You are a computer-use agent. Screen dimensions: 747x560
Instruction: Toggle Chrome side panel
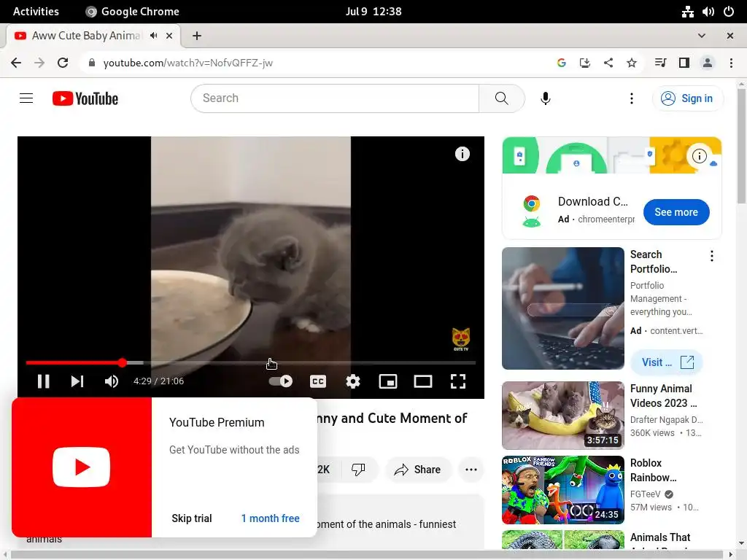point(684,63)
